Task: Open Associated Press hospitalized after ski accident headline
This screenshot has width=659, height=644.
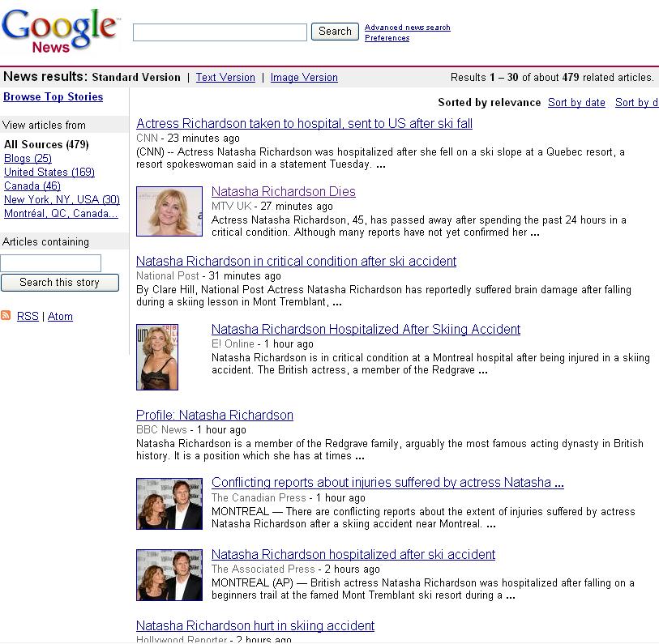Action: click(353, 555)
